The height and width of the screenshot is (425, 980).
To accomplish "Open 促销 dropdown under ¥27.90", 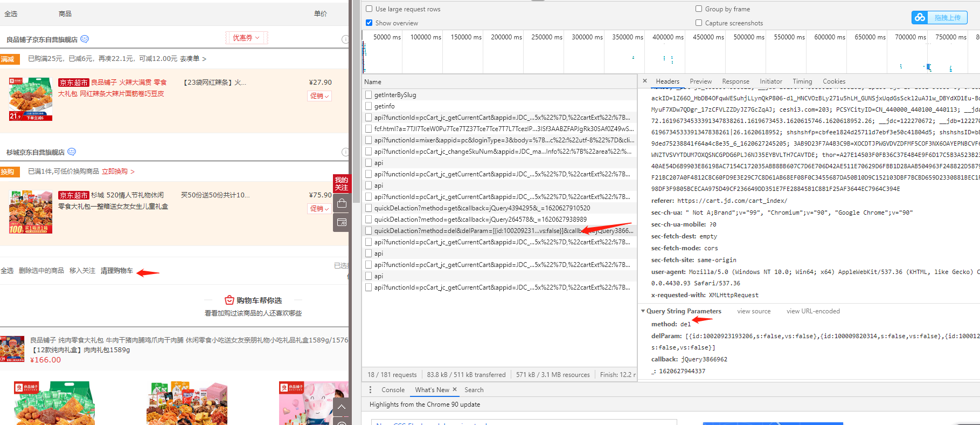I will pyautogui.click(x=319, y=96).
